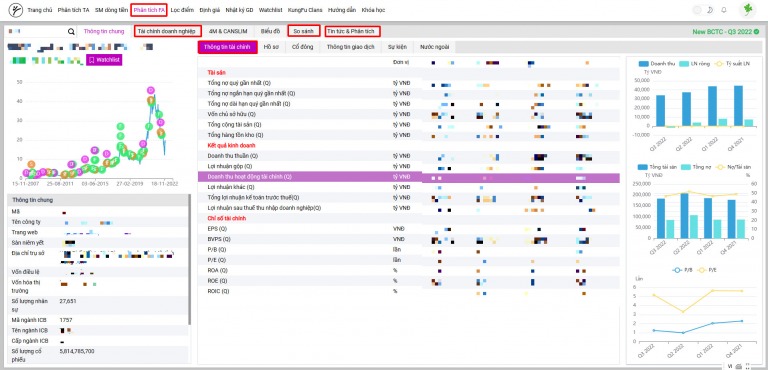The image size is (768, 370).
Task: Open SM dòng tiền menu
Action: coord(111,10)
